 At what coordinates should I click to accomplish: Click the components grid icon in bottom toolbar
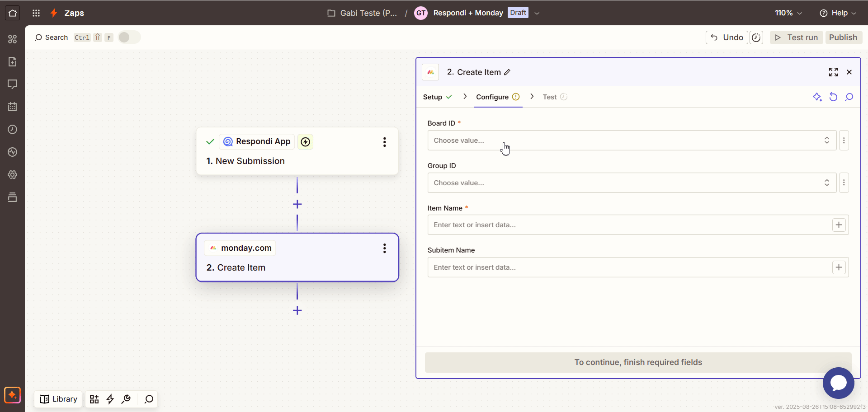point(94,399)
